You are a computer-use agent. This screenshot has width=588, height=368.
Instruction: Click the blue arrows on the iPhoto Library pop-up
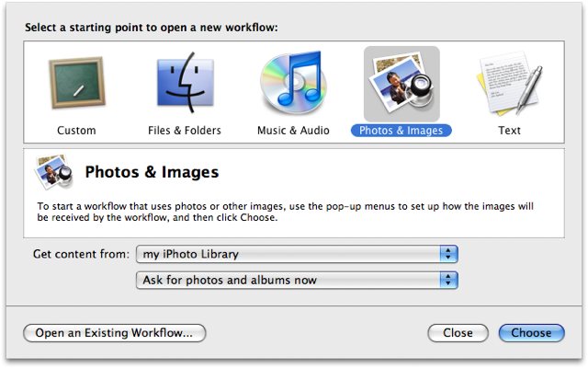pos(448,254)
